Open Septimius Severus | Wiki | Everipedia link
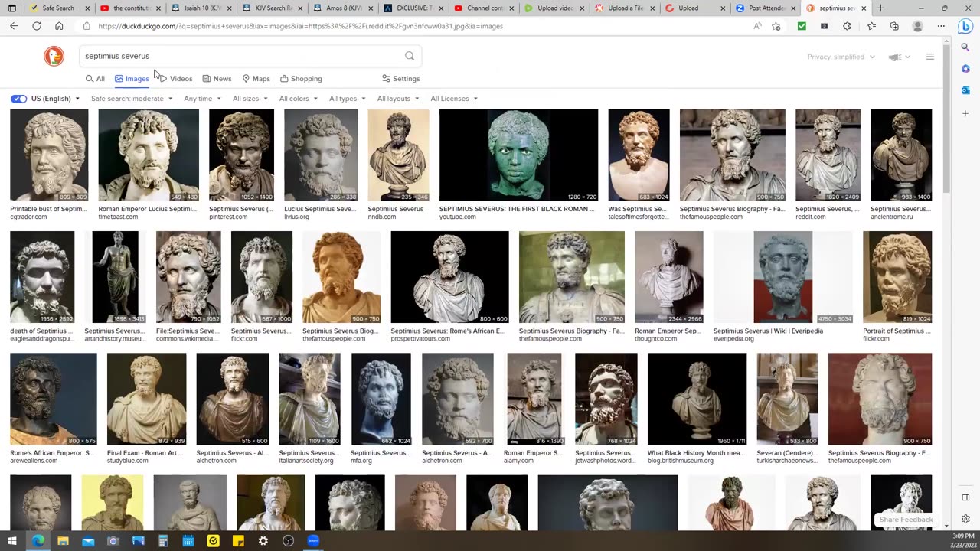This screenshot has height=551, width=980. (768, 331)
